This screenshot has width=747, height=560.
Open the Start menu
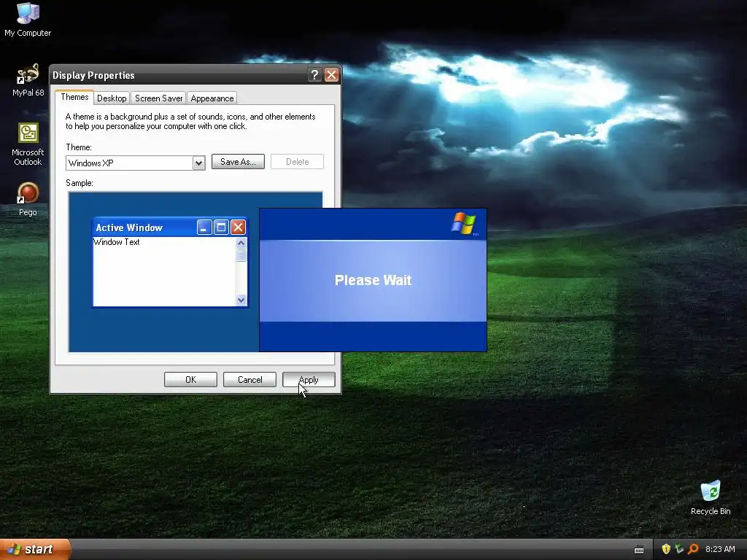(35, 549)
